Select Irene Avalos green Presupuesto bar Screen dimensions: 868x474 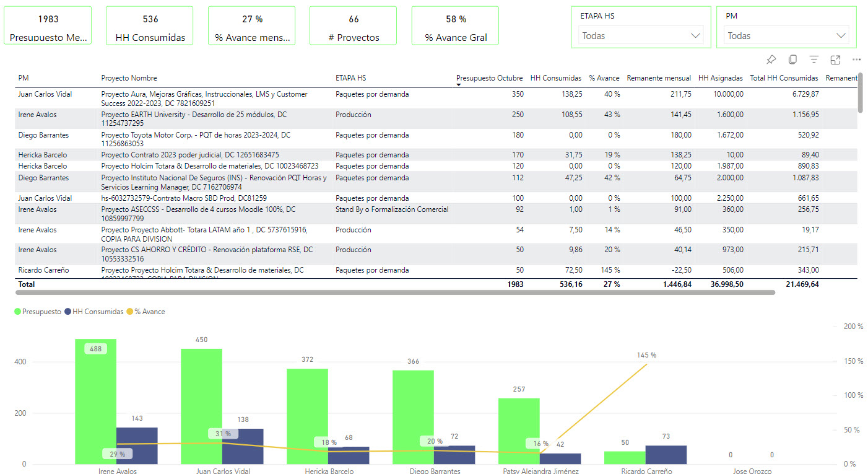click(x=95, y=403)
